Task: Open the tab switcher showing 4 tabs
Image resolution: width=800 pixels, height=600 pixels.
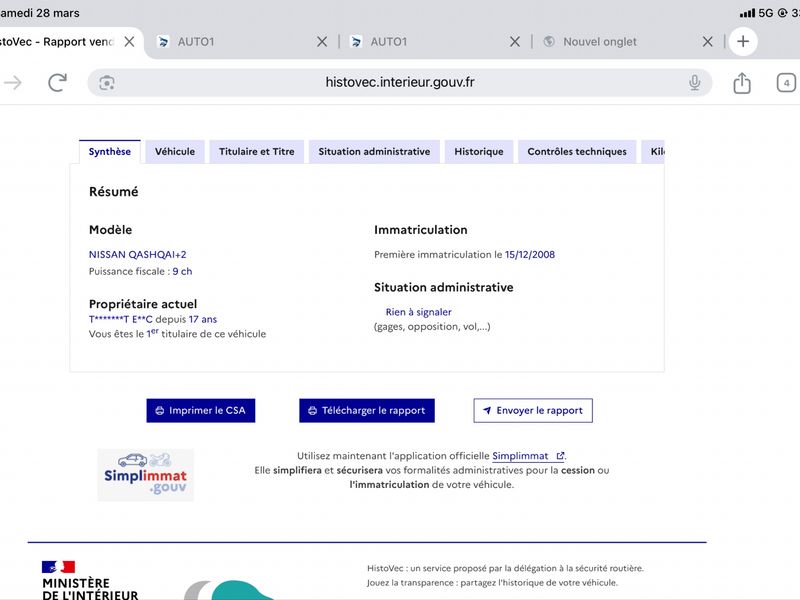Action: tap(786, 83)
